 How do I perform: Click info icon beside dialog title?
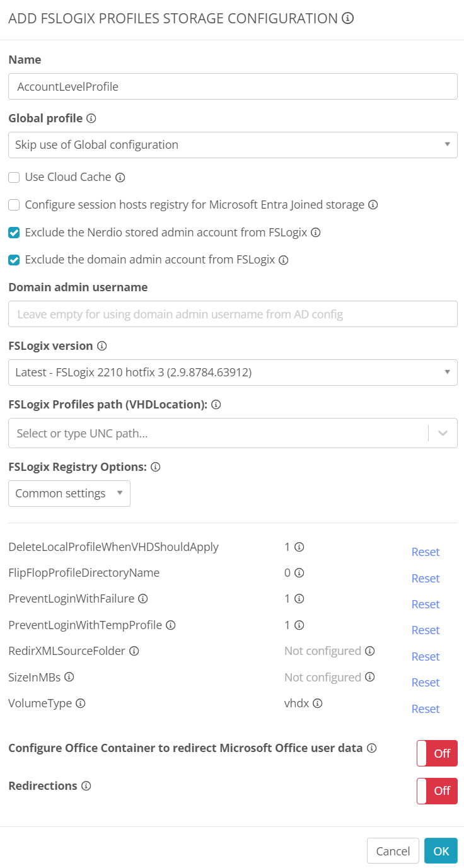(347, 18)
